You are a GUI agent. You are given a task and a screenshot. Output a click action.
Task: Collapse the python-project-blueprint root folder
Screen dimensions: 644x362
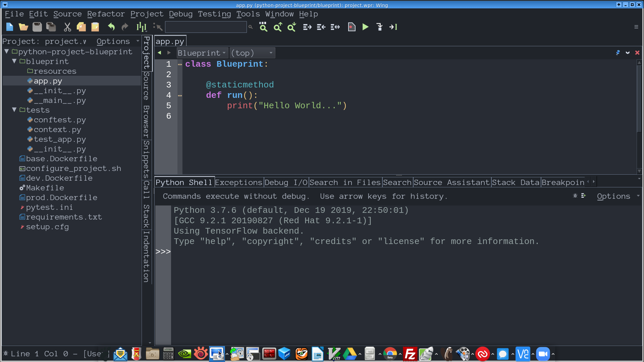click(6, 52)
